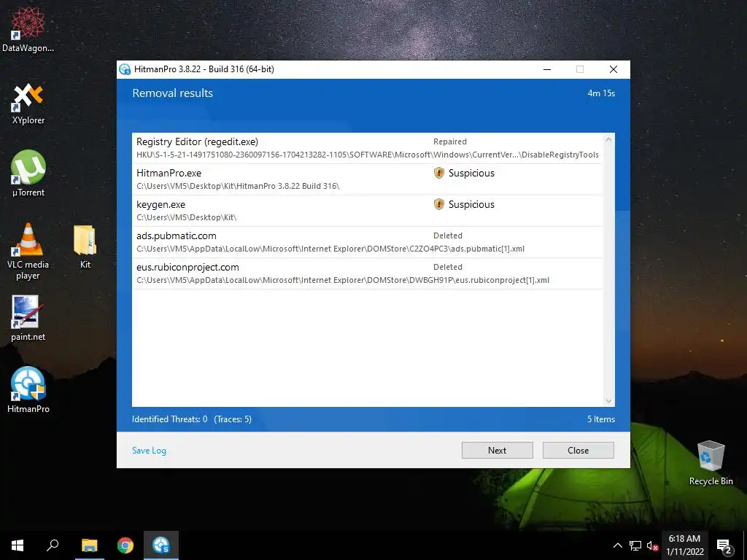This screenshot has height=560, width=747.
Task: Click the ads.pubmatic[1].xml file path
Action: [330, 249]
